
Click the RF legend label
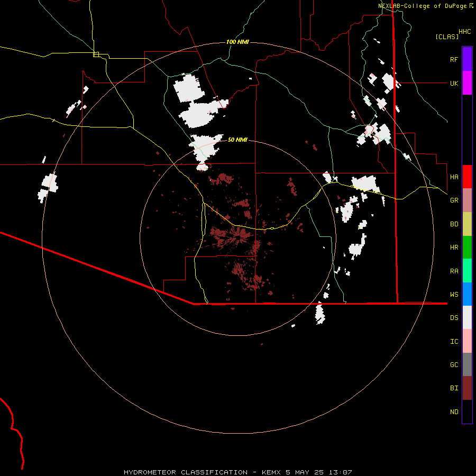click(x=454, y=59)
